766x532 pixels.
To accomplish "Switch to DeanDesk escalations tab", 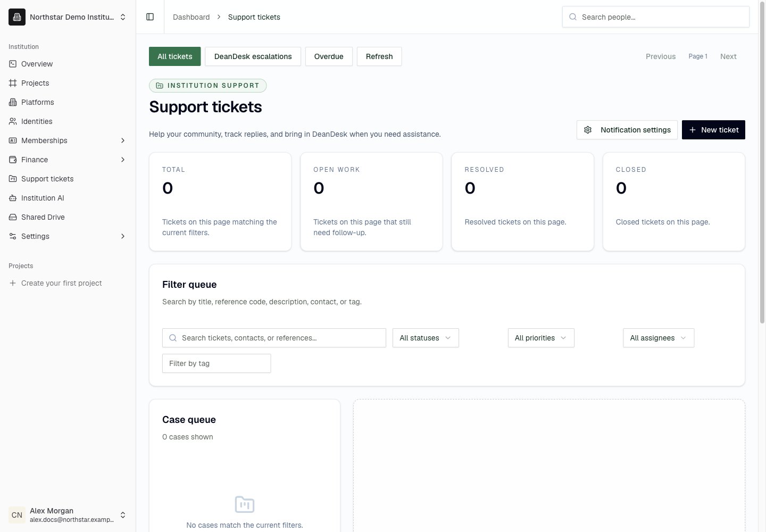I will tap(253, 56).
